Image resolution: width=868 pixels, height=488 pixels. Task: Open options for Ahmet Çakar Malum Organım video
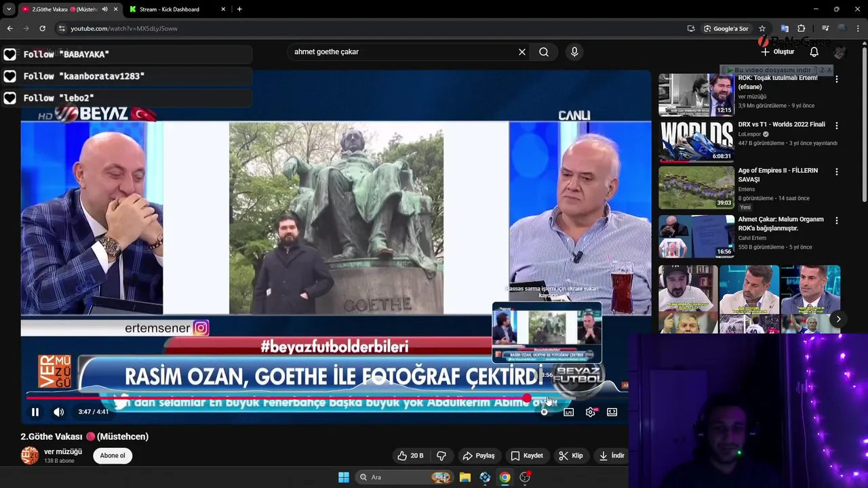coord(837,221)
